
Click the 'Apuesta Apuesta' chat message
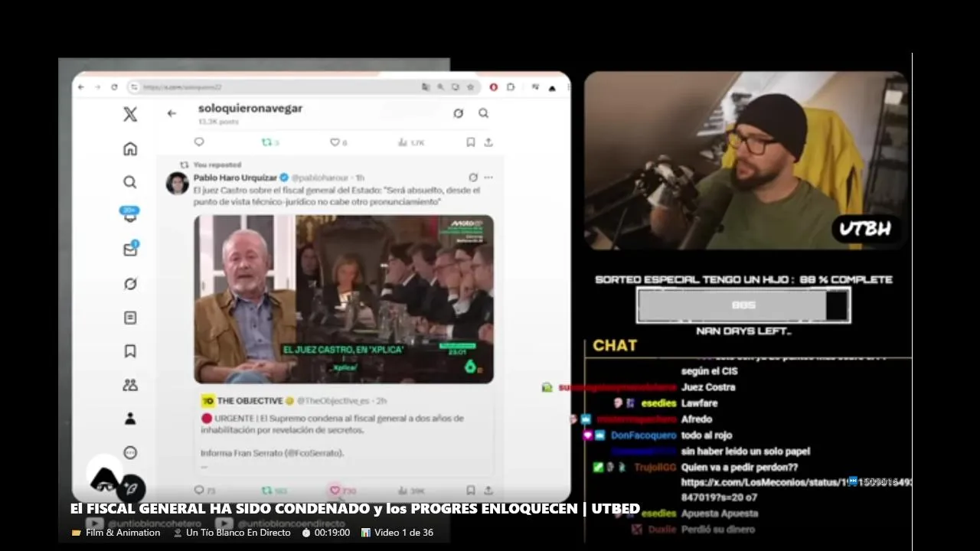coord(720,514)
